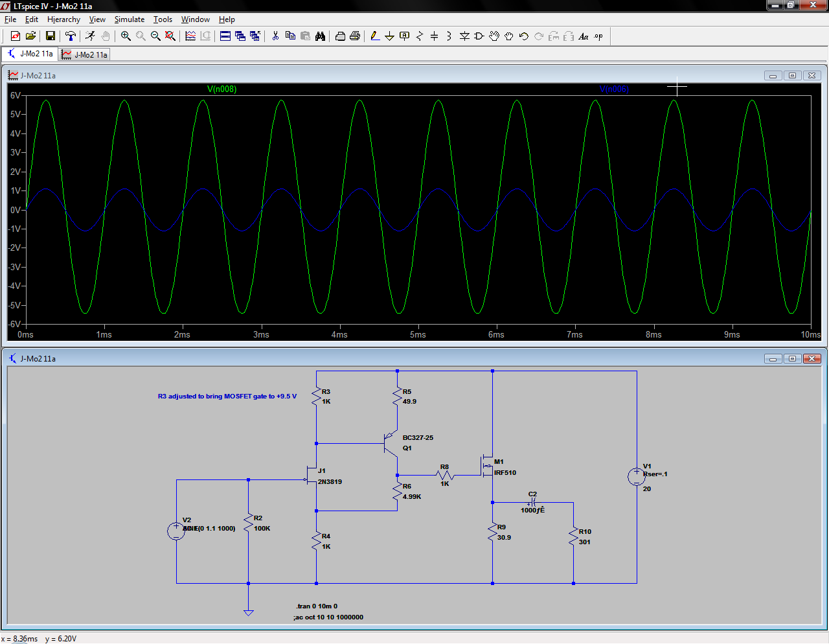Switch to the J-Mo2 11a waveform tab

(x=84, y=54)
